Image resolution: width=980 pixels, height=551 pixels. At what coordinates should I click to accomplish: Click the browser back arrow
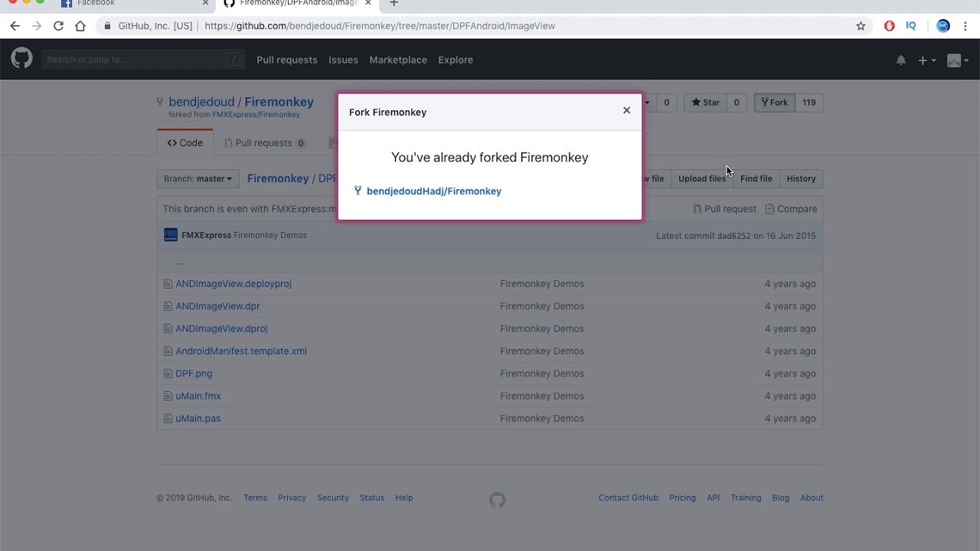(x=15, y=25)
